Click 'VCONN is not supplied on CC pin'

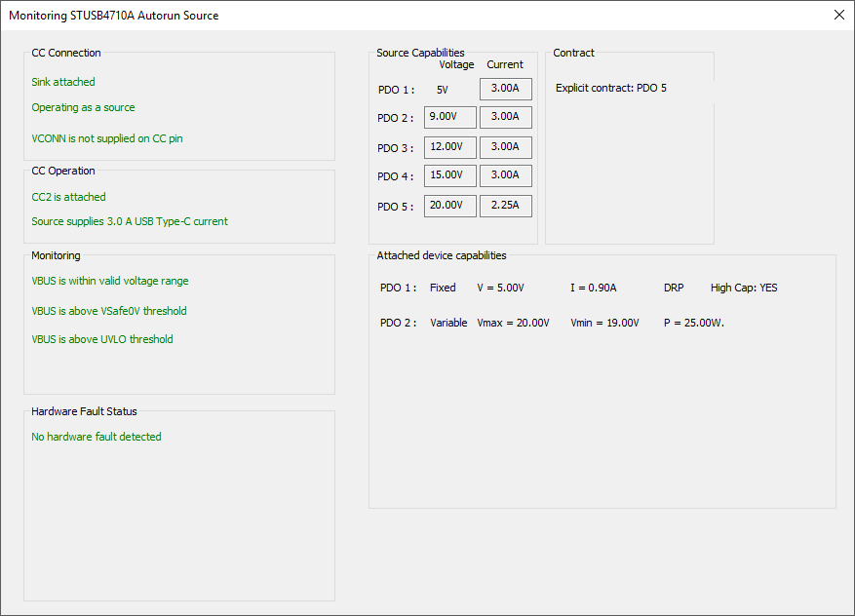107,138
